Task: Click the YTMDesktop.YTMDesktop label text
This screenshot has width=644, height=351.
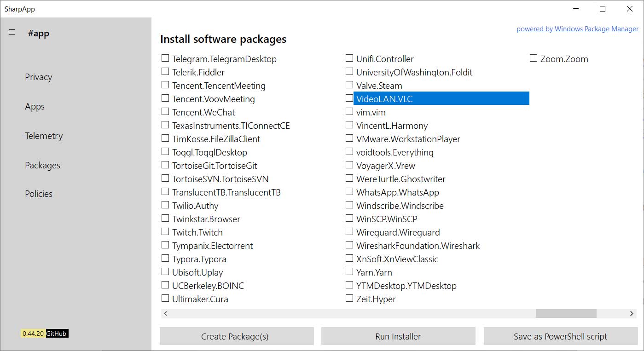Action: [406, 286]
